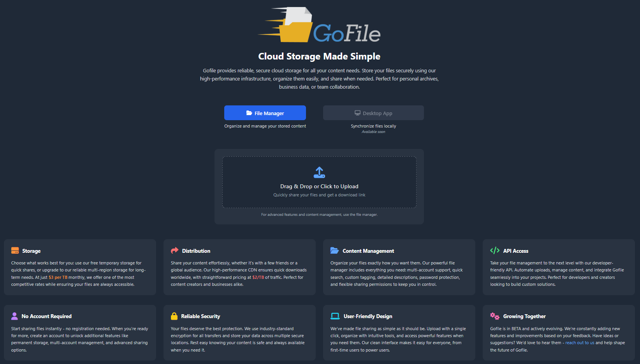Click the "For advanced features" file manager note
The image size is (640, 364).
pyautogui.click(x=319, y=215)
